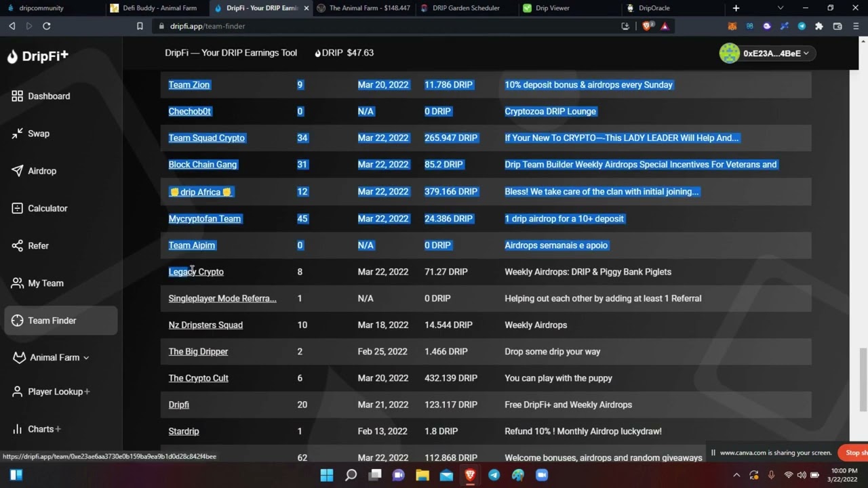Open Zoom app from taskbar

coord(542,475)
